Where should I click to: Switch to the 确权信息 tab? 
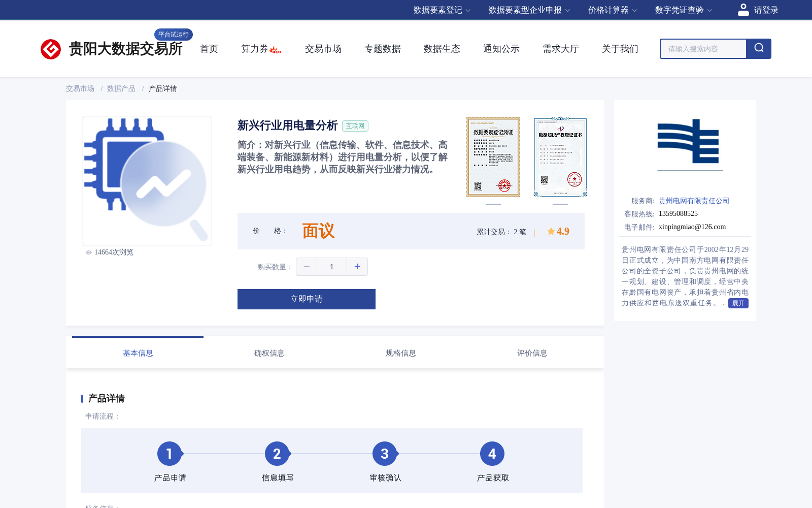pos(269,353)
